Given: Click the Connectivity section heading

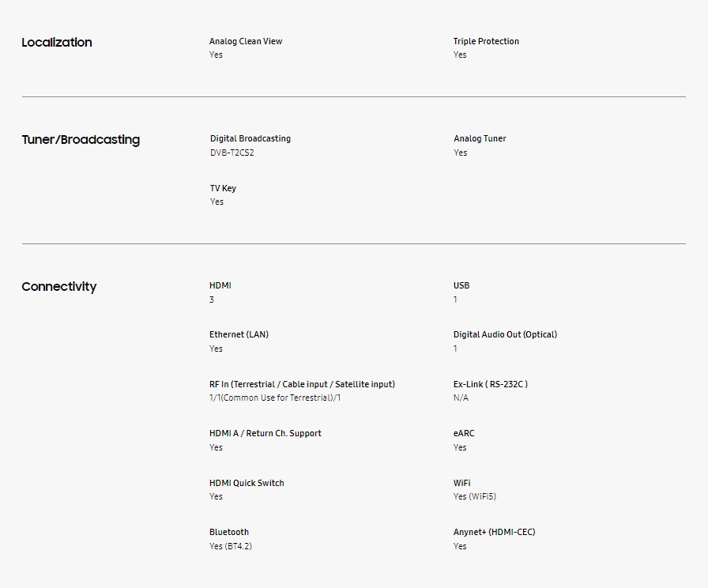Looking at the screenshot, I should [x=59, y=287].
